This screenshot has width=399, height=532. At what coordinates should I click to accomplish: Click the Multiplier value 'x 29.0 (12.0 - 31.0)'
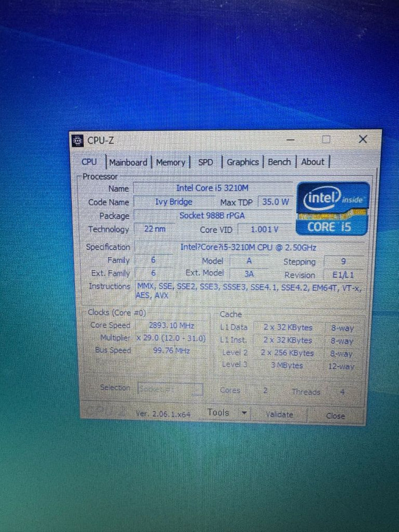tap(171, 338)
